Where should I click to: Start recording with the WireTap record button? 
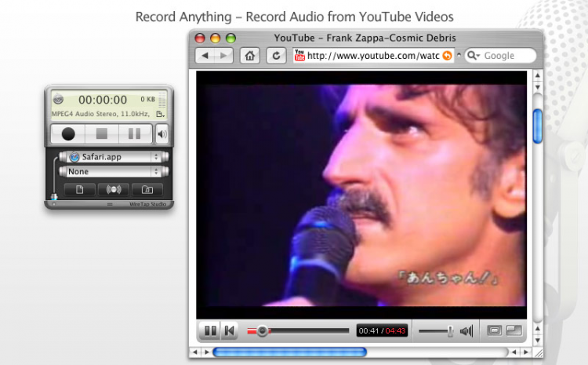tap(68, 133)
